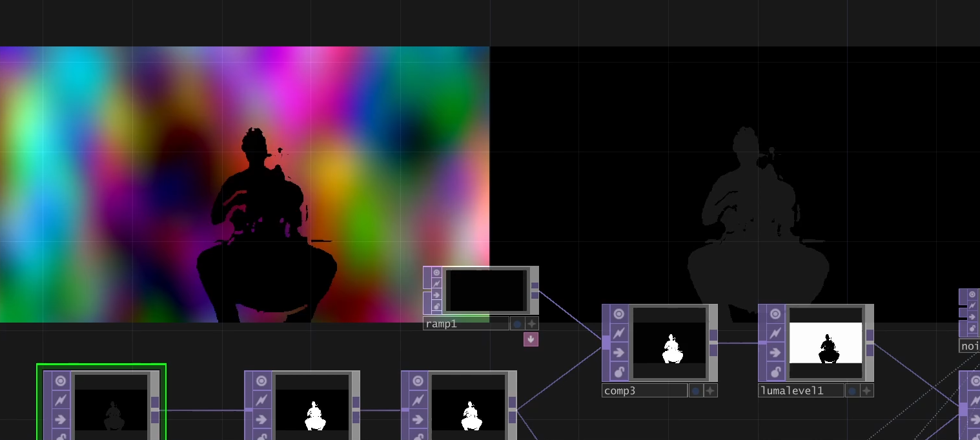Enable the blue display flag on comp3
The image size is (980, 440).
tap(695, 391)
